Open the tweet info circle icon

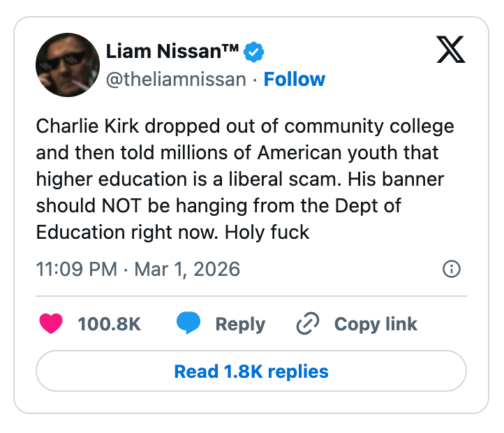tap(452, 269)
